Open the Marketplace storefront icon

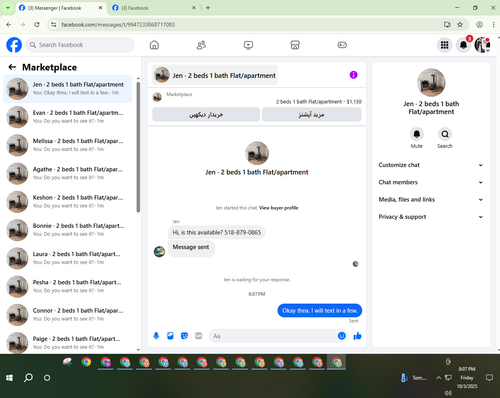pos(295,45)
